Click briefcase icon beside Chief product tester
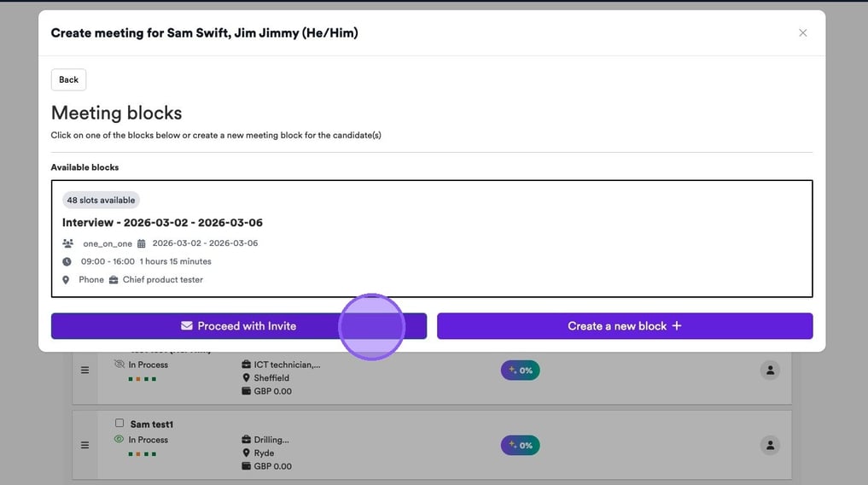The height and width of the screenshot is (485, 868). pyautogui.click(x=114, y=280)
